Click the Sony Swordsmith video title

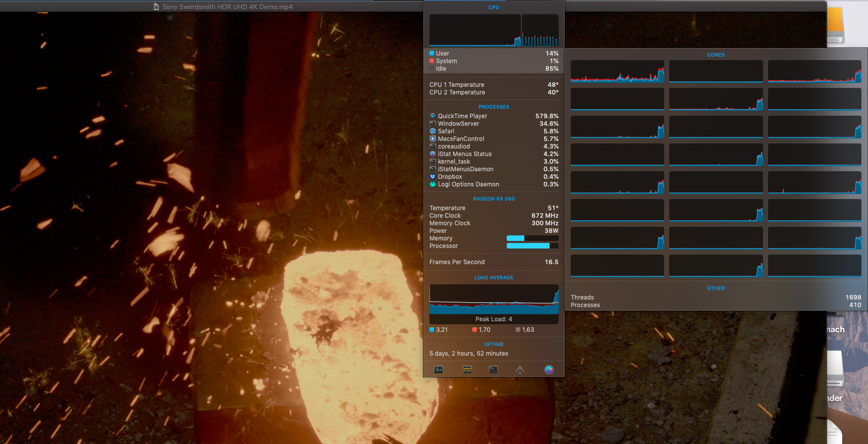227,7
